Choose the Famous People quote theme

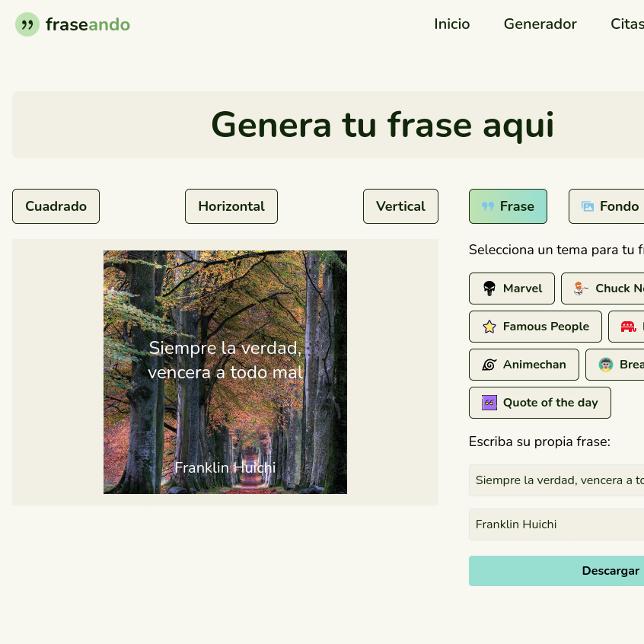(535, 327)
